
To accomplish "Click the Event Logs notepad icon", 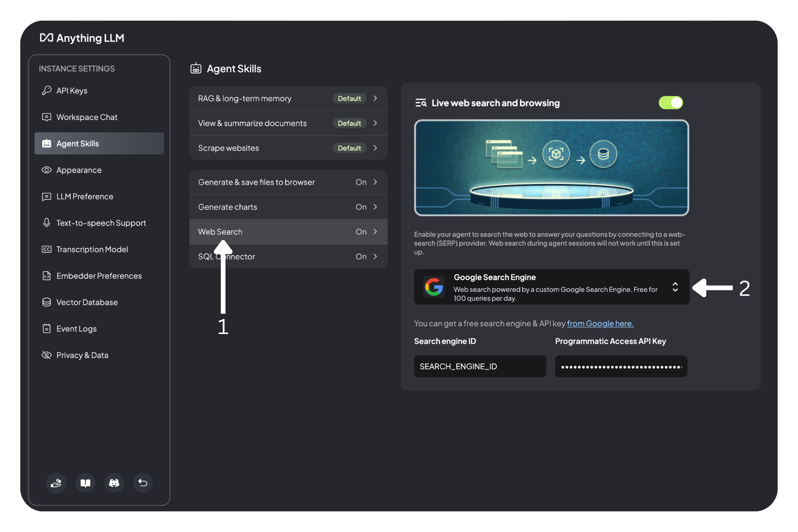I will pos(47,329).
